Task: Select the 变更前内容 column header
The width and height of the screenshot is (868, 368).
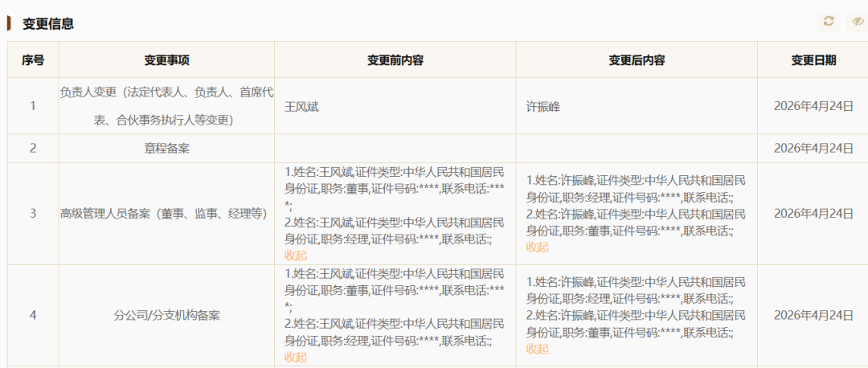Action: click(x=395, y=60)
